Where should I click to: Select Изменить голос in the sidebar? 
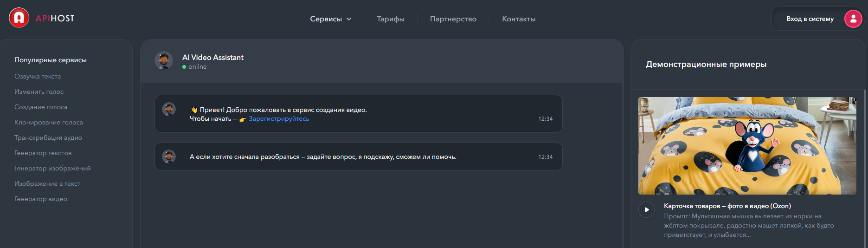(x=39, y=91)
